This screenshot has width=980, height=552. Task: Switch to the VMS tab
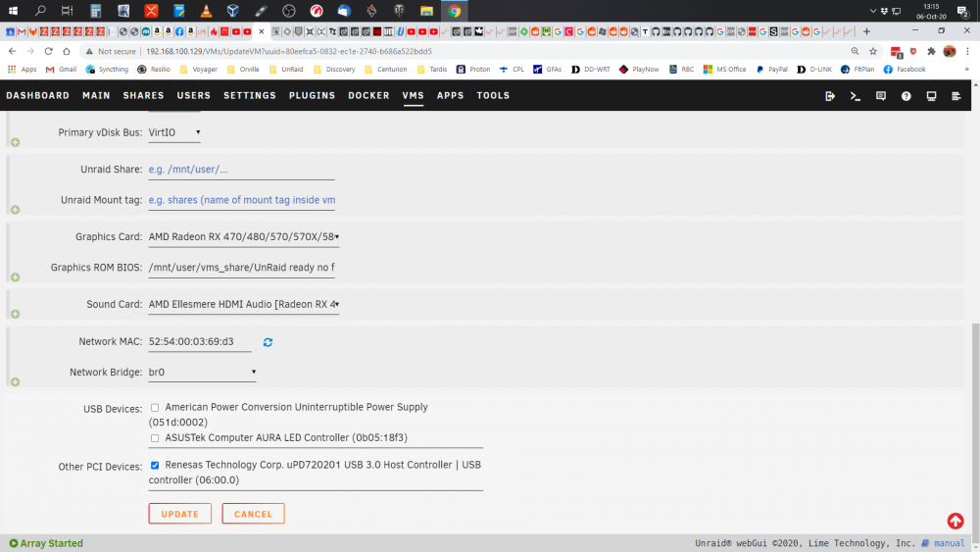coord(414,96)
